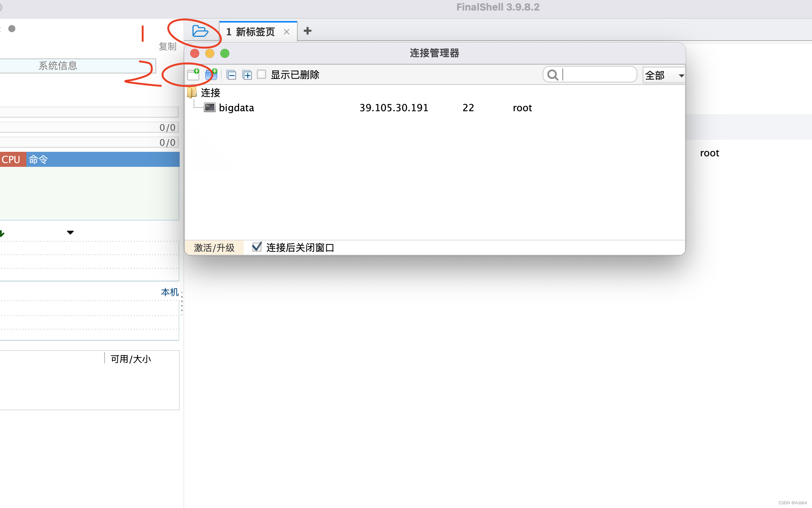The height and width of the screenshot is (508, 812).
Task: Click the search magnifier icon
Action: [553, 75]
